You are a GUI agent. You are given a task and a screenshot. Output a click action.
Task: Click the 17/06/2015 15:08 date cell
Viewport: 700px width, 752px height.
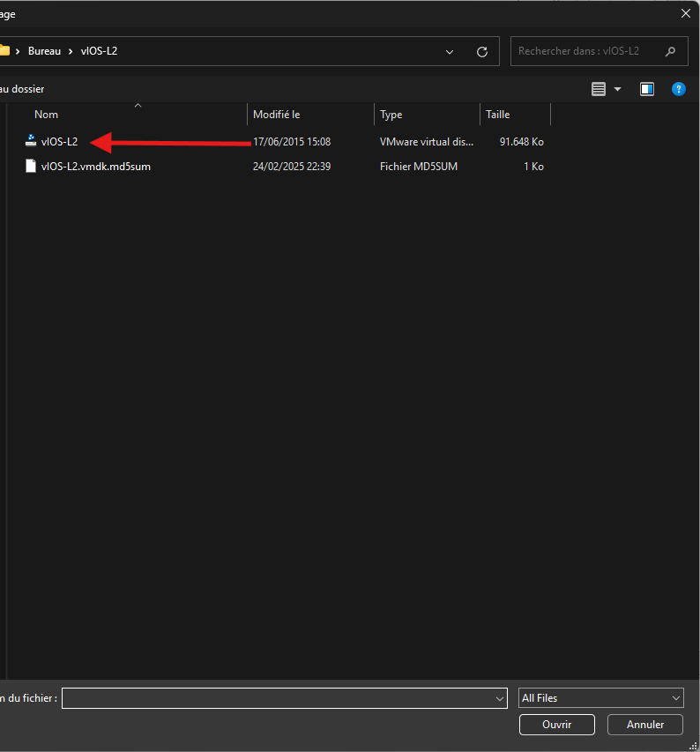point(292,141)
